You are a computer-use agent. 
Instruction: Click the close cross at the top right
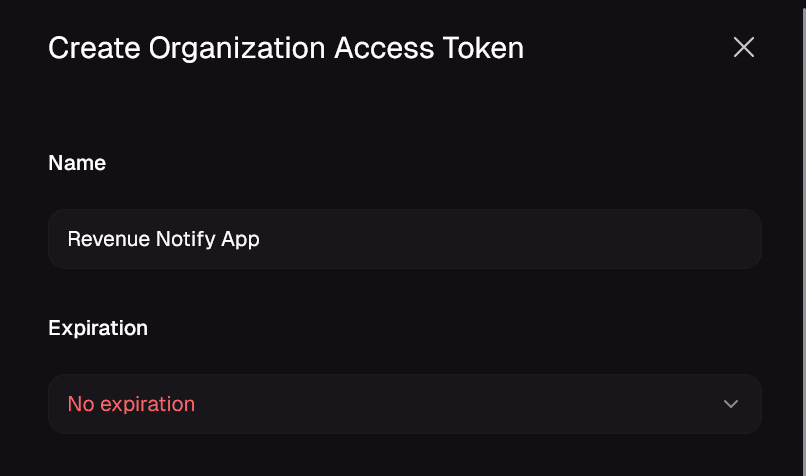pyautogui.click(x=743, y=47)
